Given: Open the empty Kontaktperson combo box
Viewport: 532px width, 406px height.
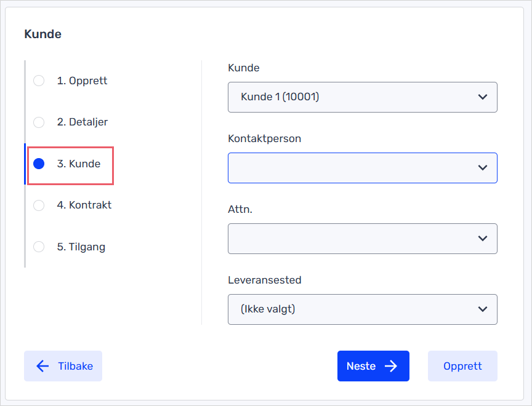Looking at the screenshot, I should (362, 168).
